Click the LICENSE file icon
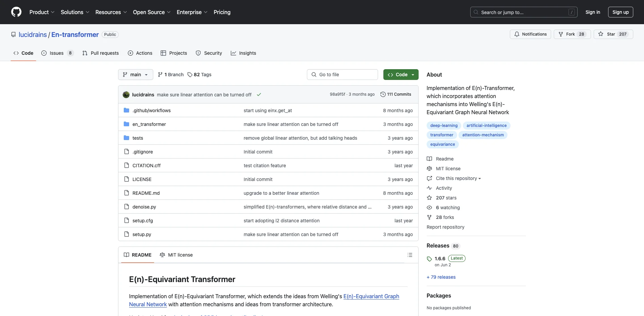This screenshot has width=644, height=316. click(126, 179)
